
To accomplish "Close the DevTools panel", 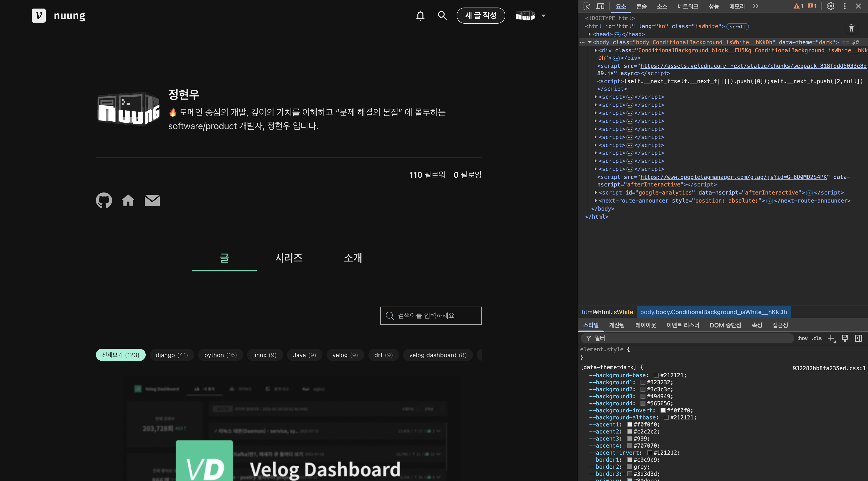I will [858, 6].
